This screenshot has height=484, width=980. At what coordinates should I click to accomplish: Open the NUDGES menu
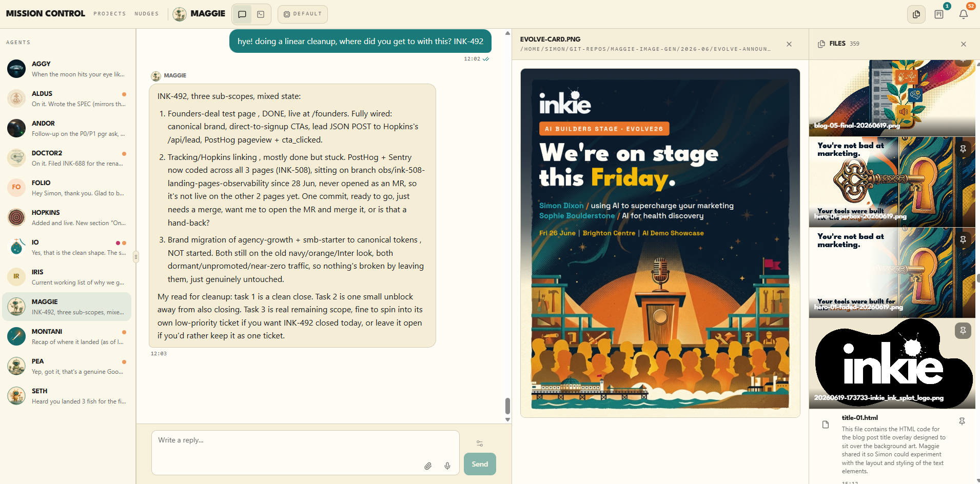[x=147, y=14]
